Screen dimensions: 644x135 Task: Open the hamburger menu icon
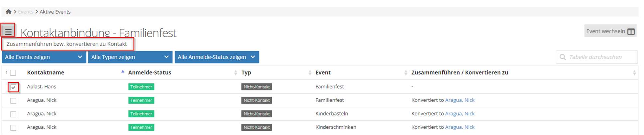point(8,32)
